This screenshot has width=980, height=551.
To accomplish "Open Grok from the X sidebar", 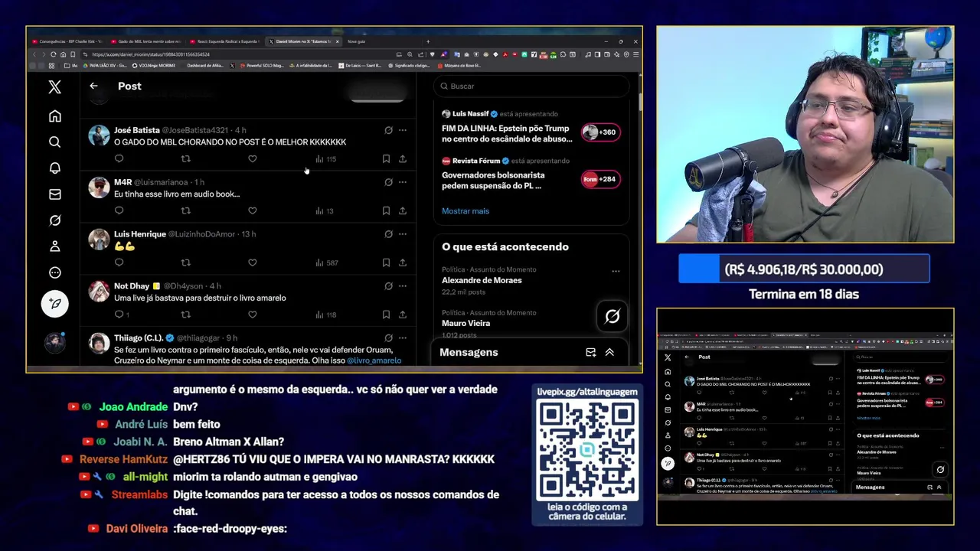I will pyautogui.click(x=54, y=220).
